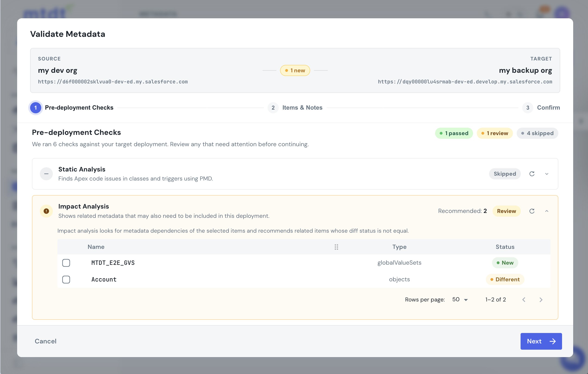The image size is (588, 374).
Task: Click the step 1 circle indicator
Action: (x=36, y=108)
